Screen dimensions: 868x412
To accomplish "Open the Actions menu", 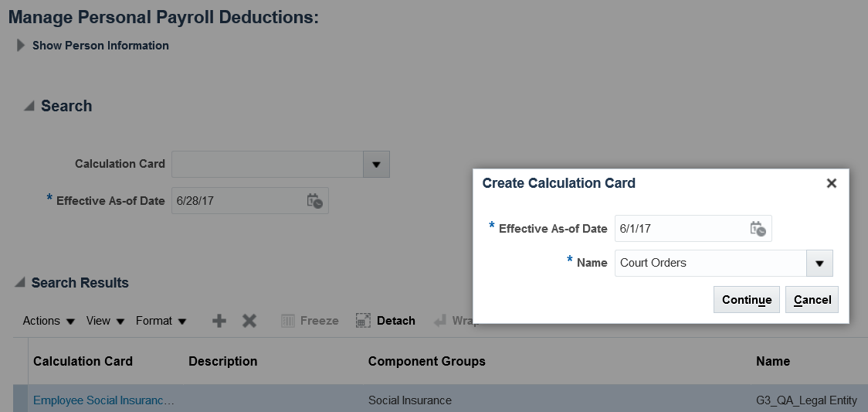I will tap(49, 321).
